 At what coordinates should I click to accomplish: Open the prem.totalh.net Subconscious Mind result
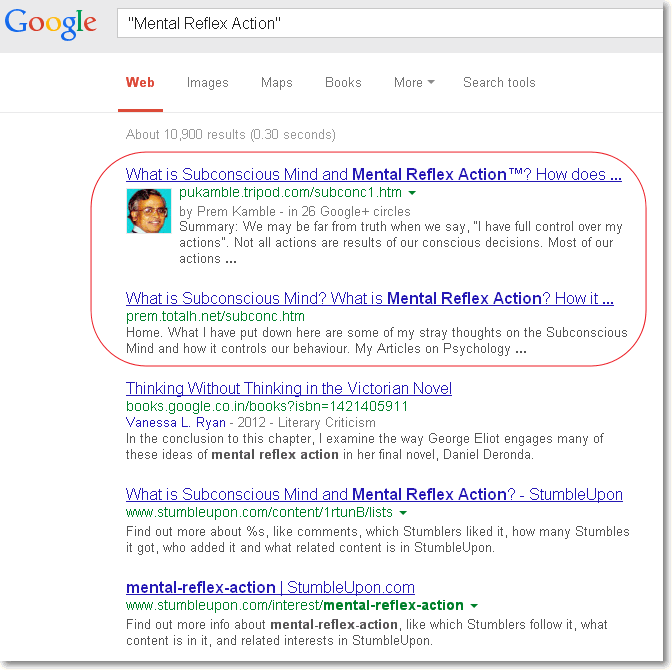369,299
